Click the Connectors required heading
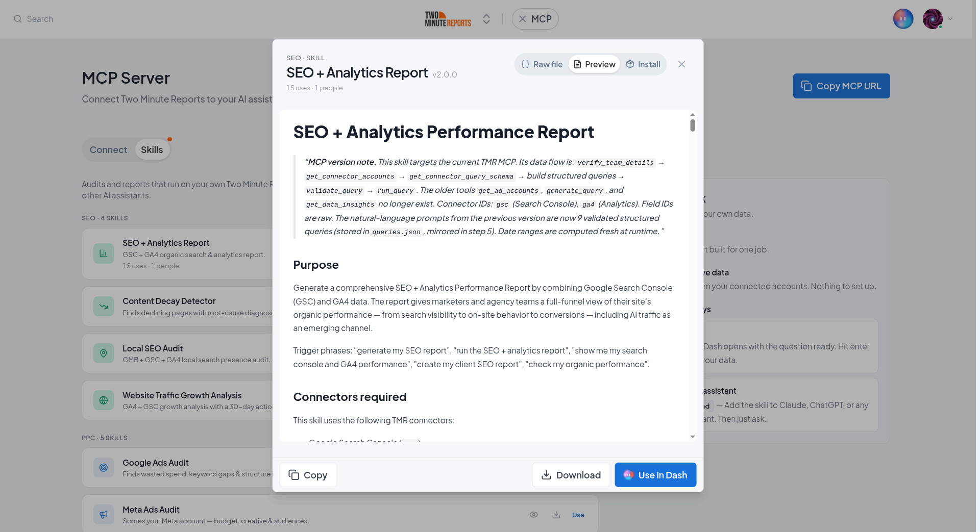Image resolution: width=980 pixels, height=532 pixels. (x=350, y=397)
